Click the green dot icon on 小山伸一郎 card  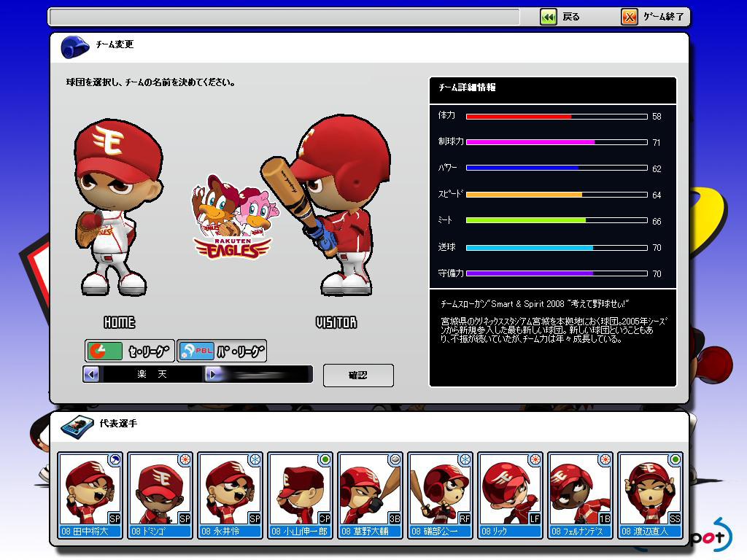click(325, 460)
